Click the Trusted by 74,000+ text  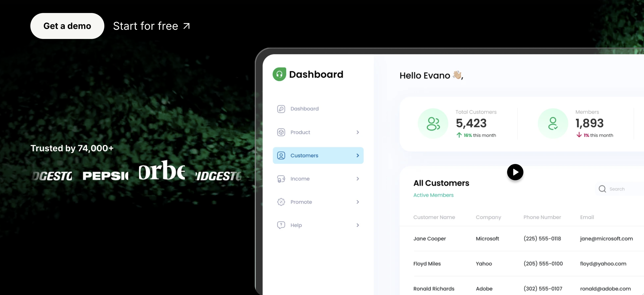(x=72, y=148)
